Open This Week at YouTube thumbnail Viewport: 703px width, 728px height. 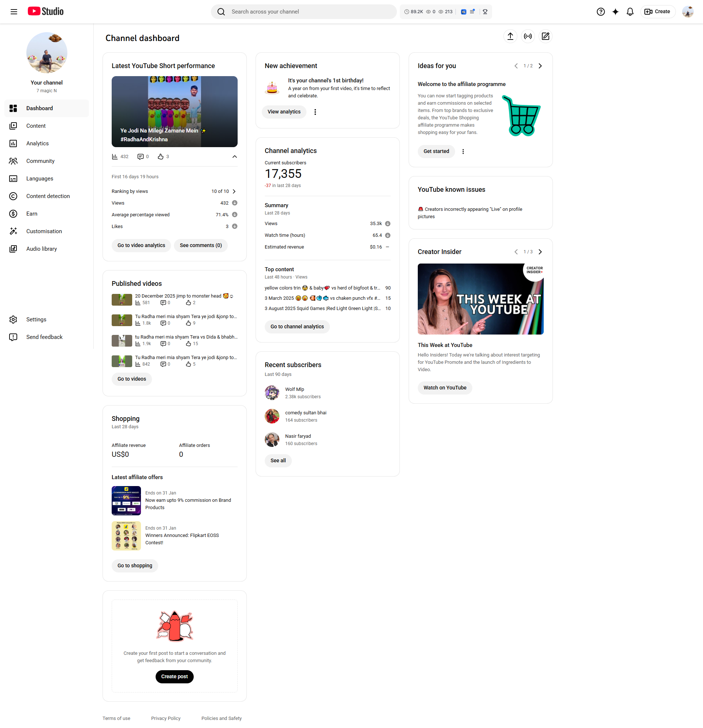pos(480,299)
